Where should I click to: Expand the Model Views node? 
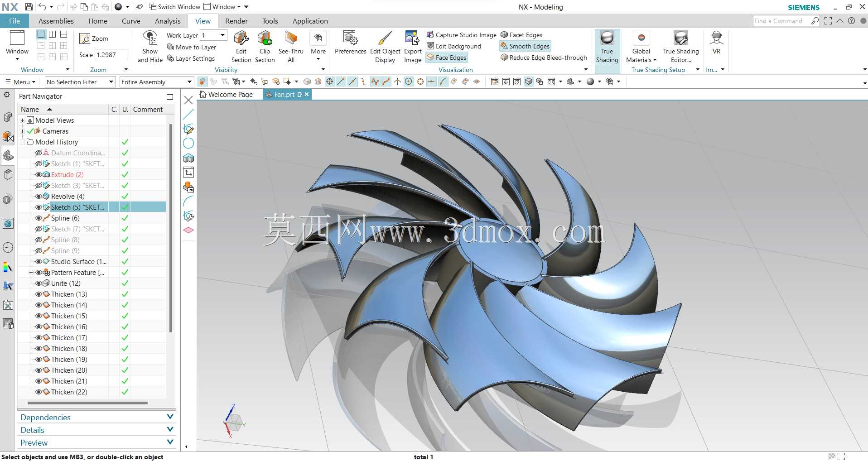click(x=22, y=120)
